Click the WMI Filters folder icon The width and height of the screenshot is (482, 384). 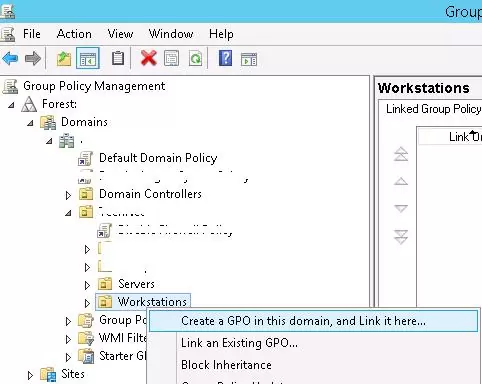click(x=86, y=338)
